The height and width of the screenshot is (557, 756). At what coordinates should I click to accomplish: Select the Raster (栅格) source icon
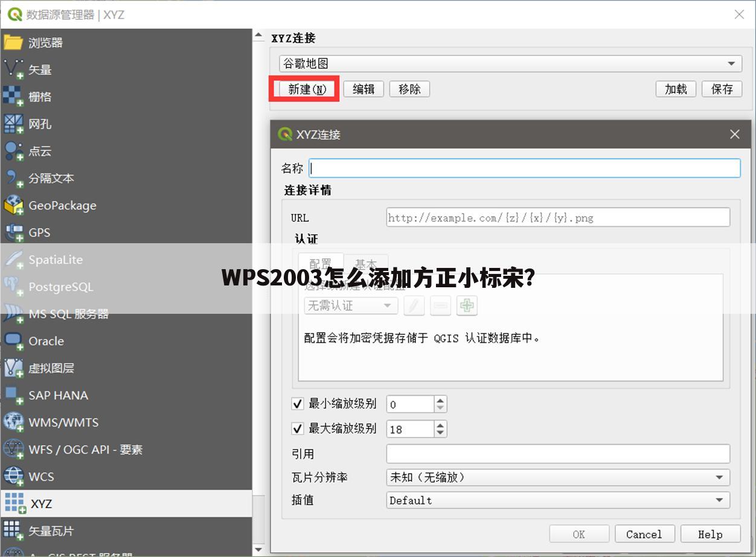coord(13,97)
